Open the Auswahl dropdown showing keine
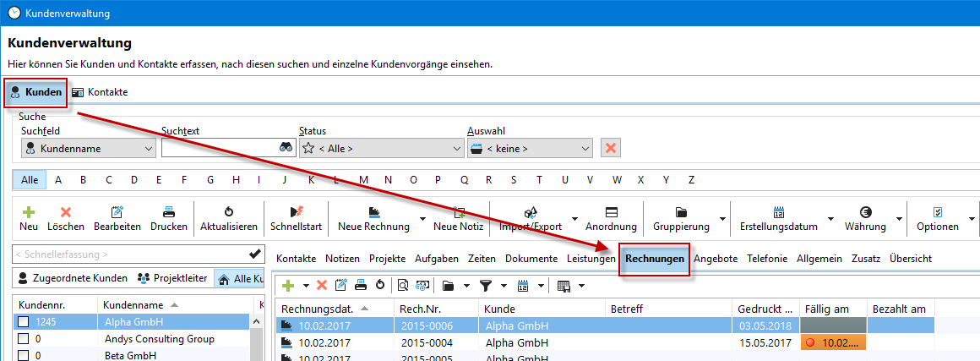Screen dimensions: 980x361 [530, 148]
